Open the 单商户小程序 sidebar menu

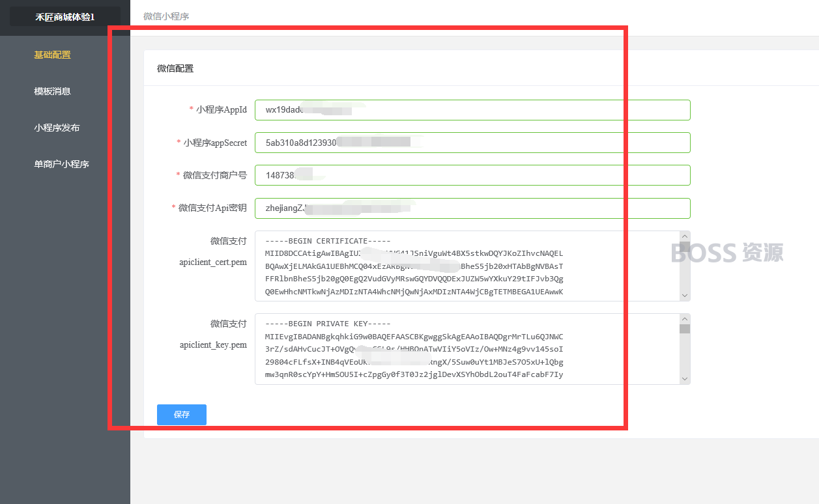click(61, 164)
